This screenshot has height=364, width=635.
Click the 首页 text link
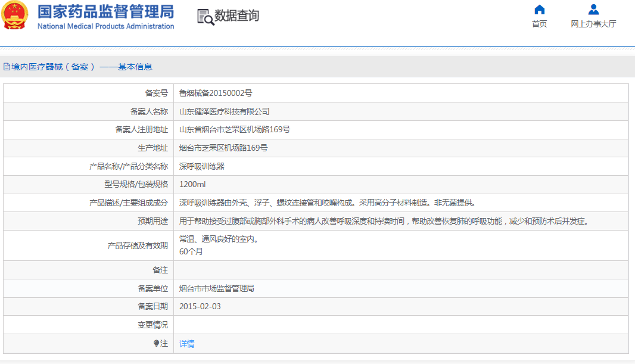point(540,24)
